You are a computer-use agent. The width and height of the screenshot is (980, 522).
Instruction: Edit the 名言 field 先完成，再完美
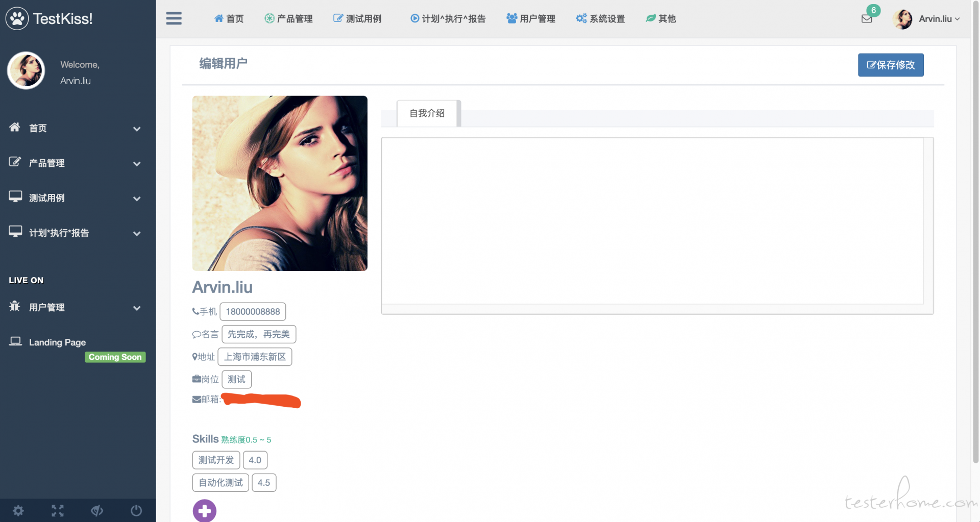[259, 334]
